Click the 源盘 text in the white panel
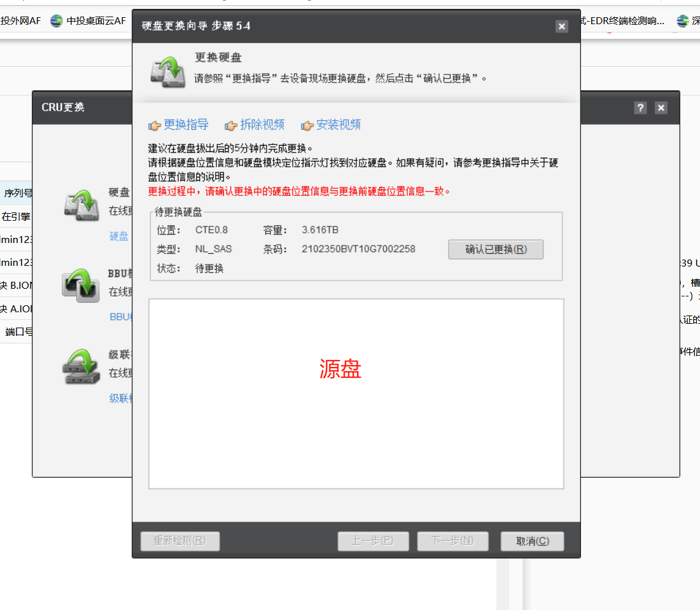 (x=340, y=370)
